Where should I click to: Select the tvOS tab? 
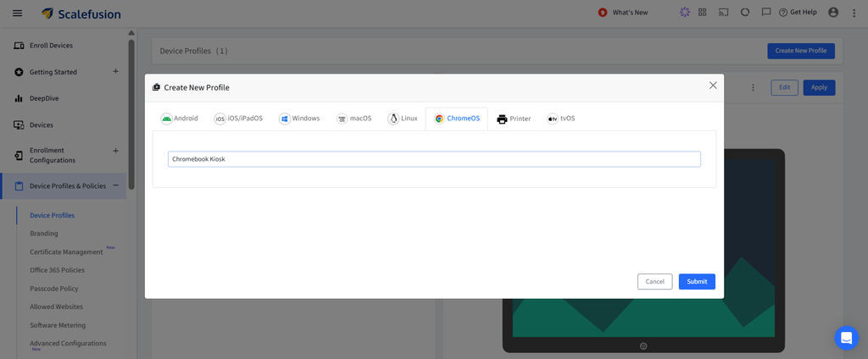561,119
